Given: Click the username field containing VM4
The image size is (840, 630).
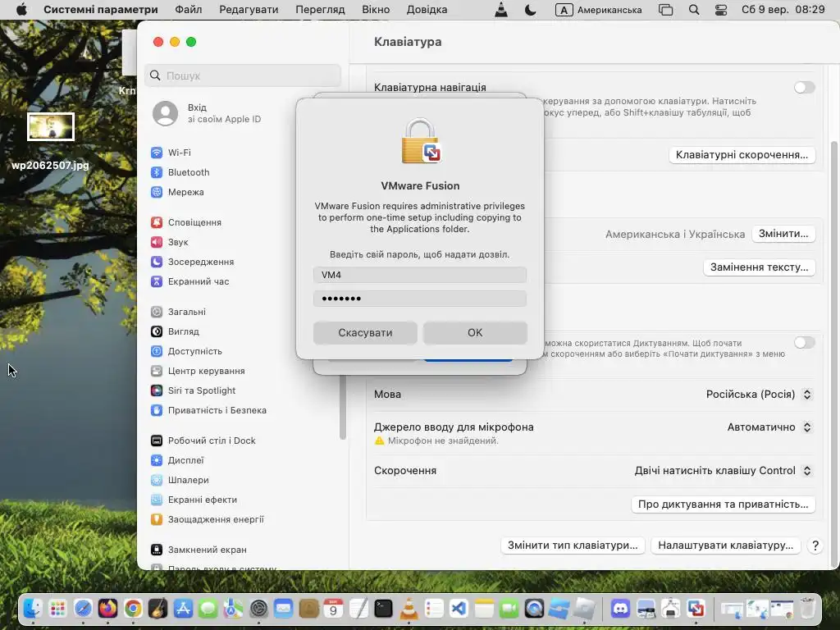Looking at the screenshot, I should (x=419, y=275).
